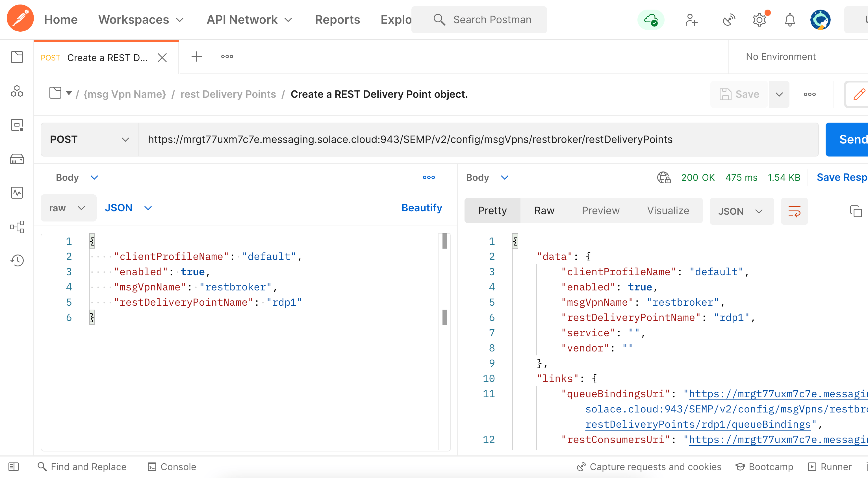Open the raw body type dropdown

point(68,208)
